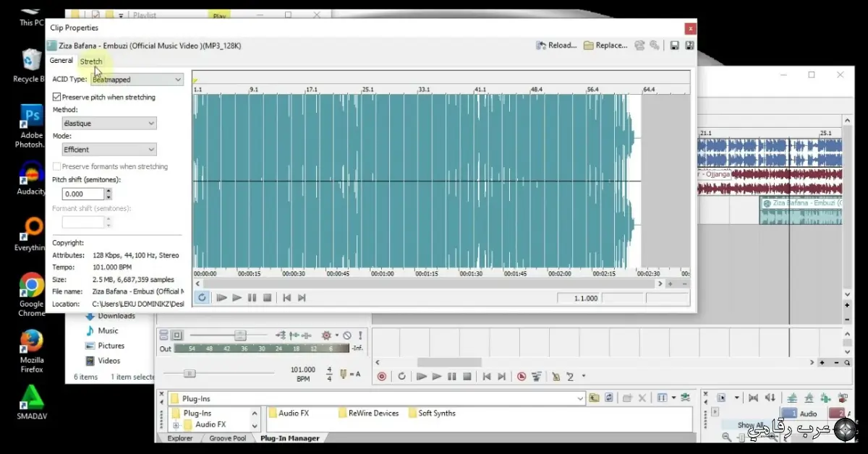The height and width of the screenshot is (454, 868).
Task: Open the Mixing Console settings gear icon
Action: coord(326,335)
